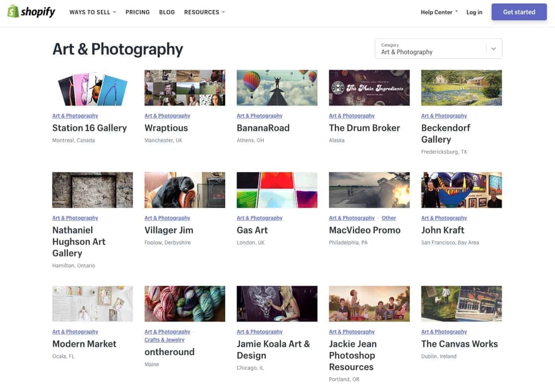
Task: Click the Beckendorf Gallery landscape thumbnail
Action: pyautogui.click(x=461, y=88)
